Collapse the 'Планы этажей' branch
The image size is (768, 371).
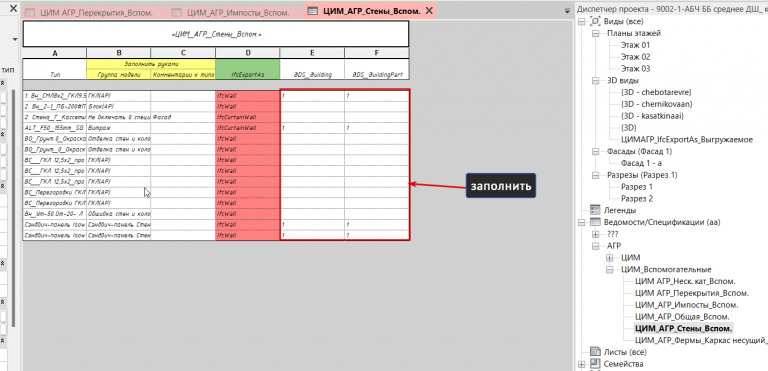coord(596,33)
